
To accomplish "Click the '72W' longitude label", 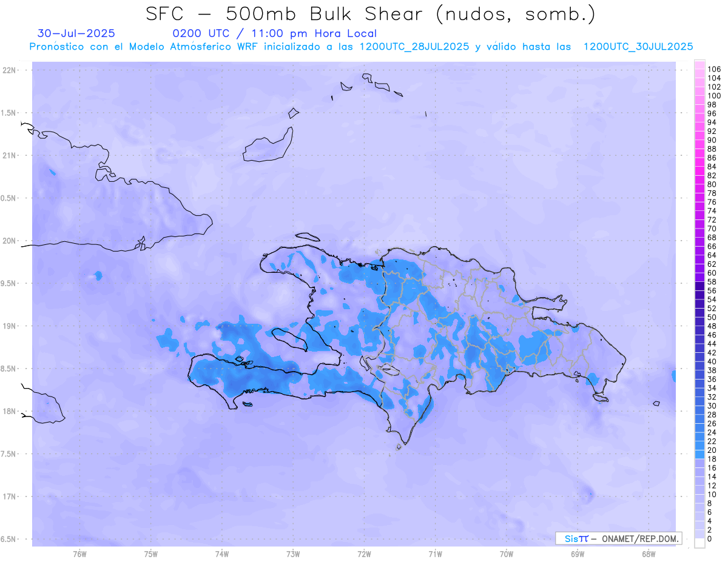I will click(x=364, y=554).
